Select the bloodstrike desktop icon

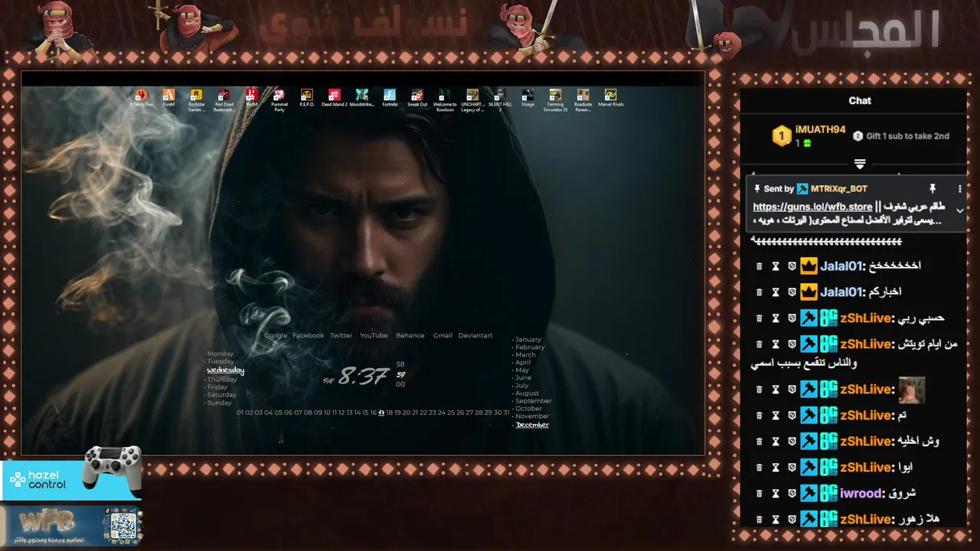362,98
